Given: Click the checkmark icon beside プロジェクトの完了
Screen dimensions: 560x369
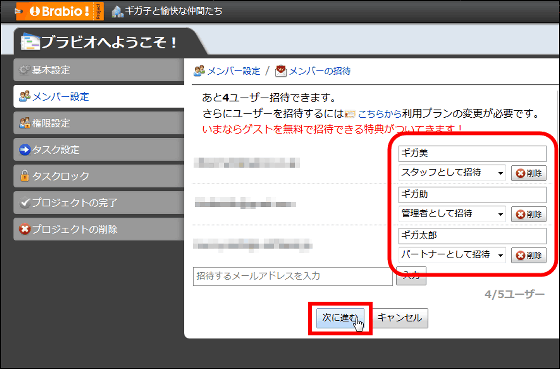Looking at the screenshot, I should (25, 203).
